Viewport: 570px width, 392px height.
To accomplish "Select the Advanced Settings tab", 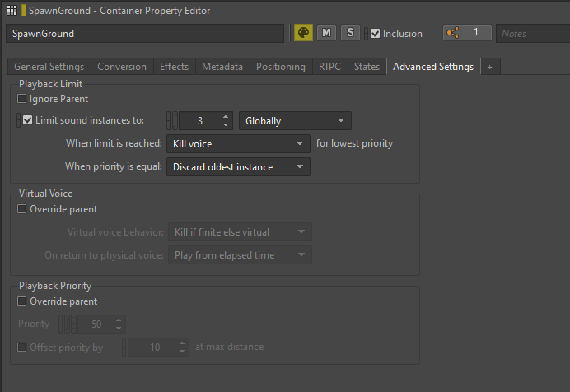I will coord(433,67).
